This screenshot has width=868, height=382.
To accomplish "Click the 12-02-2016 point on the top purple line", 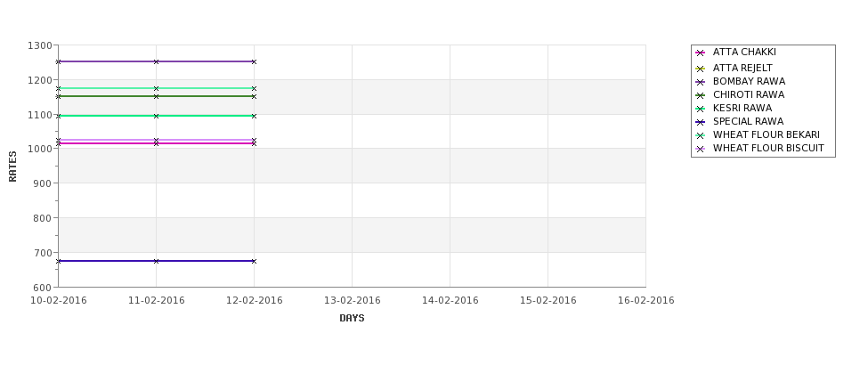I will (254, 62).
